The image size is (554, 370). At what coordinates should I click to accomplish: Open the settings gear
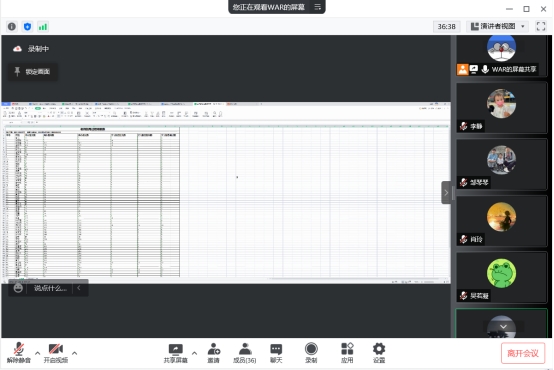coord(379,353)
